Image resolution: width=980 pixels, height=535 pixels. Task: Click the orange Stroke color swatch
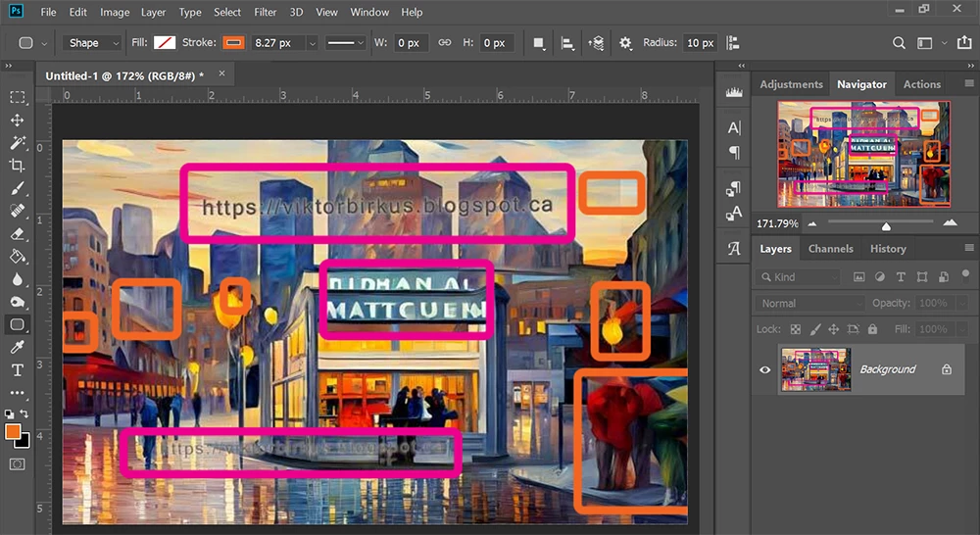(233, 43)
